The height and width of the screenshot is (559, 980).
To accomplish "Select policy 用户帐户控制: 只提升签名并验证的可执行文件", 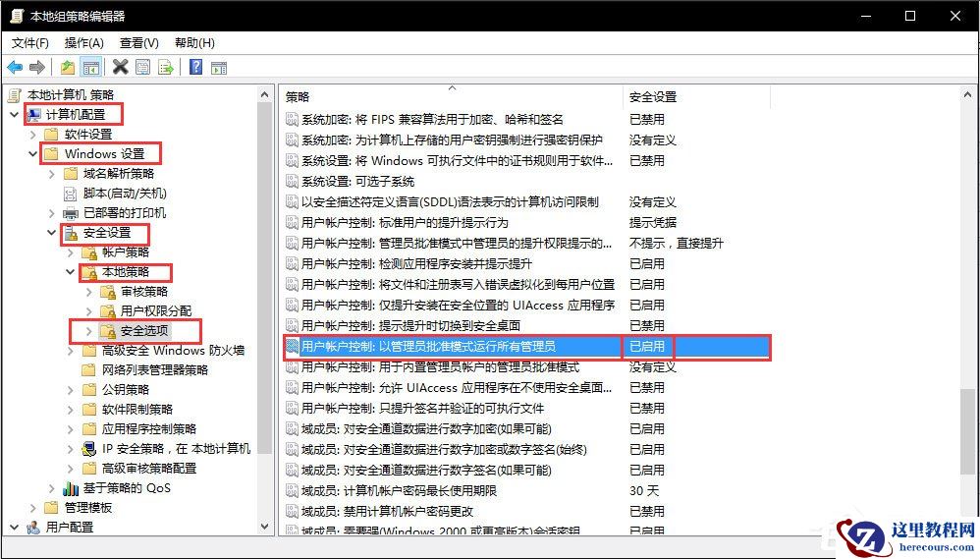I will point(422,409).
